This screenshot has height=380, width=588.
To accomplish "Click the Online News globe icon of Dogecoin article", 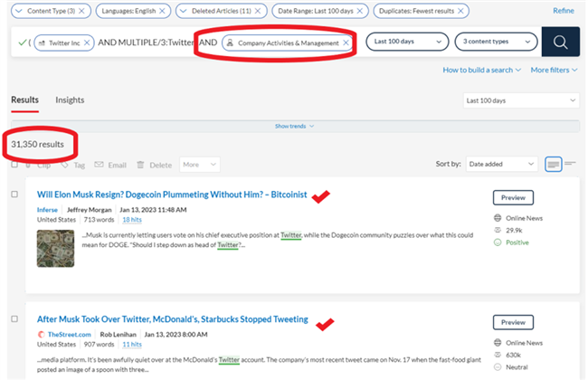I will tap(498, 218).
